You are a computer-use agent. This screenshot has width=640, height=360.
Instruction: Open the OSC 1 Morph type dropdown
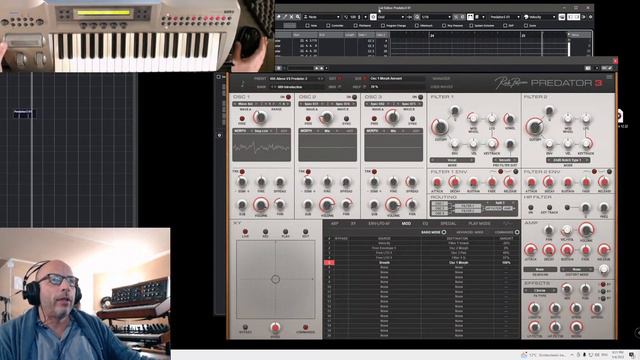tap(261, 131)
